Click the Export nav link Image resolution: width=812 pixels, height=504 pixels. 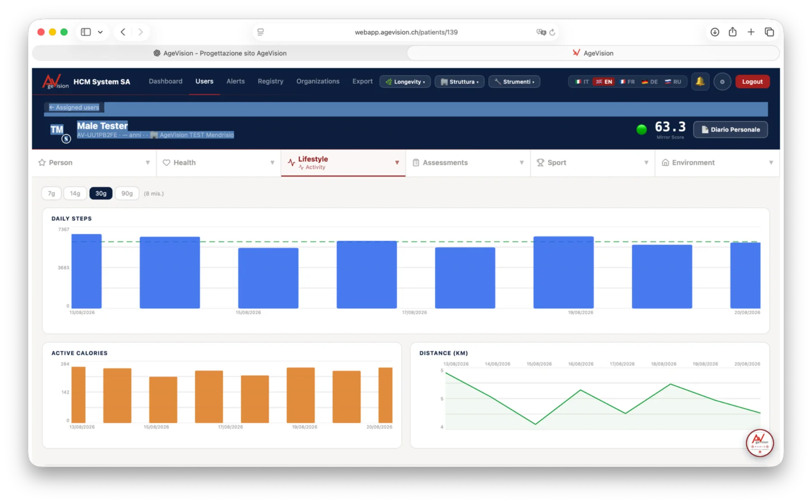point(362,81)
